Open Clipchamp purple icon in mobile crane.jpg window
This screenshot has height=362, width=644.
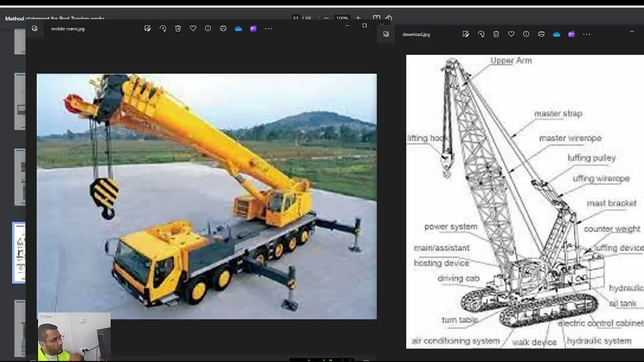(x=254, y=29)
